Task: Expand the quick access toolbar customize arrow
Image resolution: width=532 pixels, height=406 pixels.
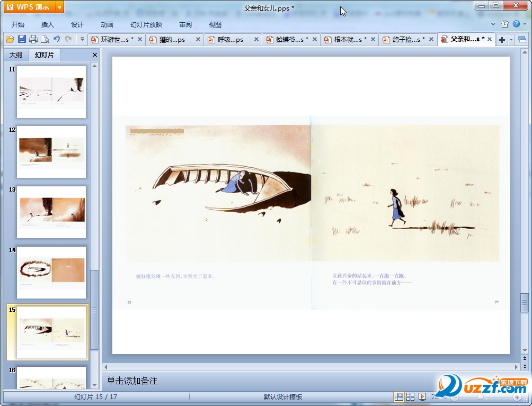Action: [82, 39]
